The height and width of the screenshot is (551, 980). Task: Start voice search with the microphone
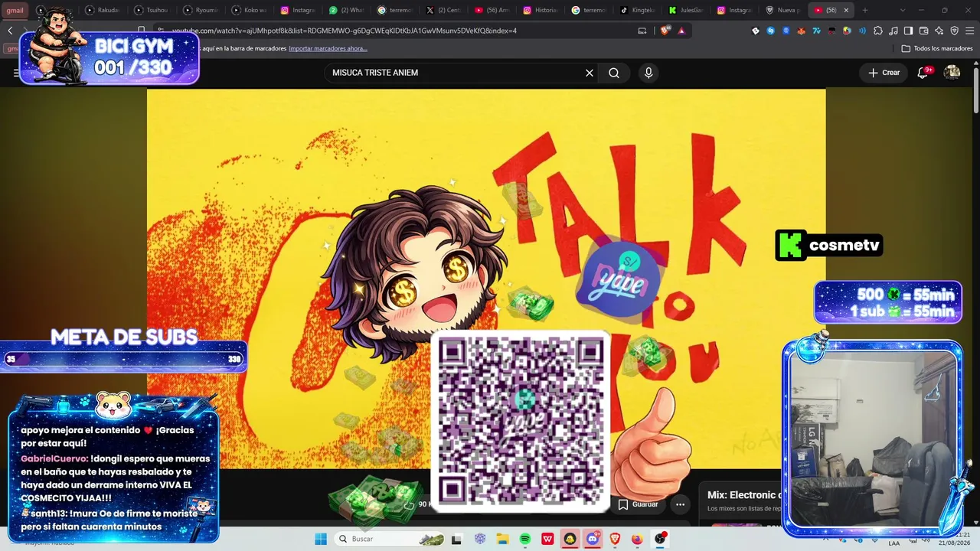click(648, 73)
